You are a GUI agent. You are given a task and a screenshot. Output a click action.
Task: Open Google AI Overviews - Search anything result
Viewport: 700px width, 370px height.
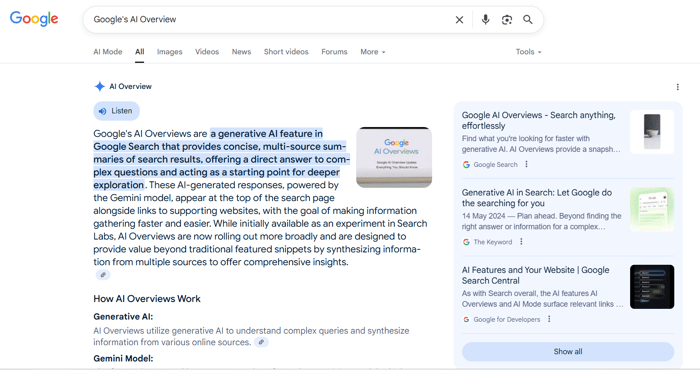pos(538,121)
